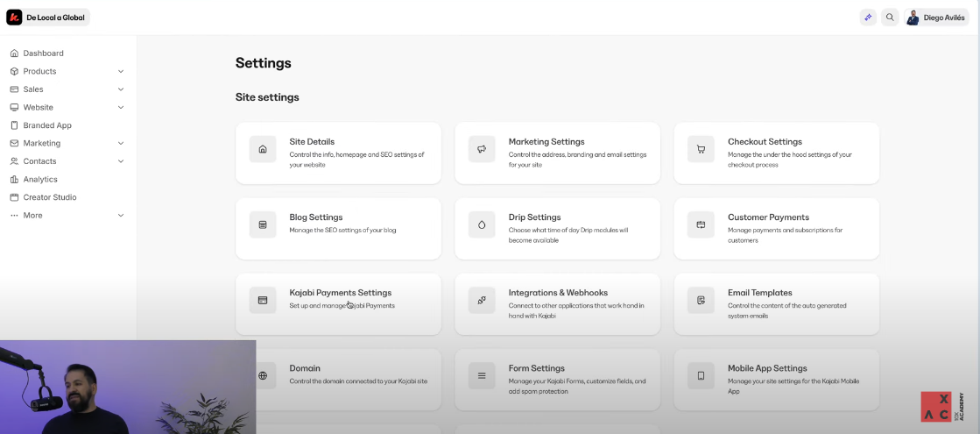Open Diego Avilés profile avatar
980x434 pixels.
click(913, 18)
